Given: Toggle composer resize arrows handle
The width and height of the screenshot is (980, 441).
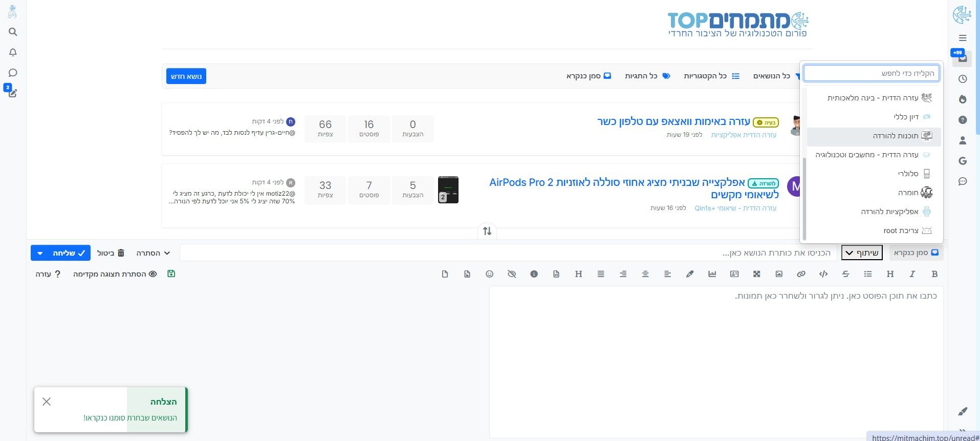Looking at the screenshot, I should tap(487, 231).
